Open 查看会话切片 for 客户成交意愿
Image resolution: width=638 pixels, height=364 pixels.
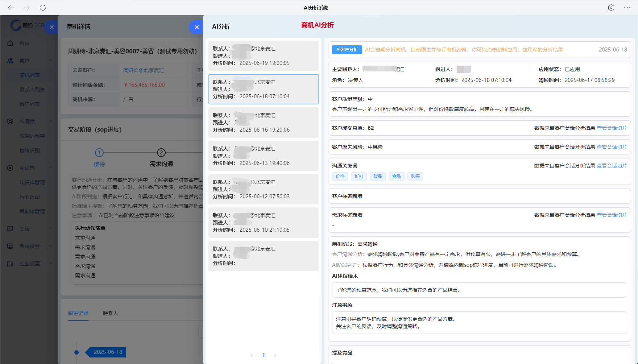point(612,128)
